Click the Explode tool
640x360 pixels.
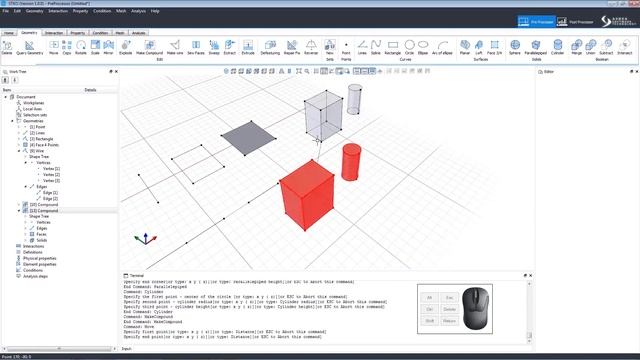coord(125,47)
